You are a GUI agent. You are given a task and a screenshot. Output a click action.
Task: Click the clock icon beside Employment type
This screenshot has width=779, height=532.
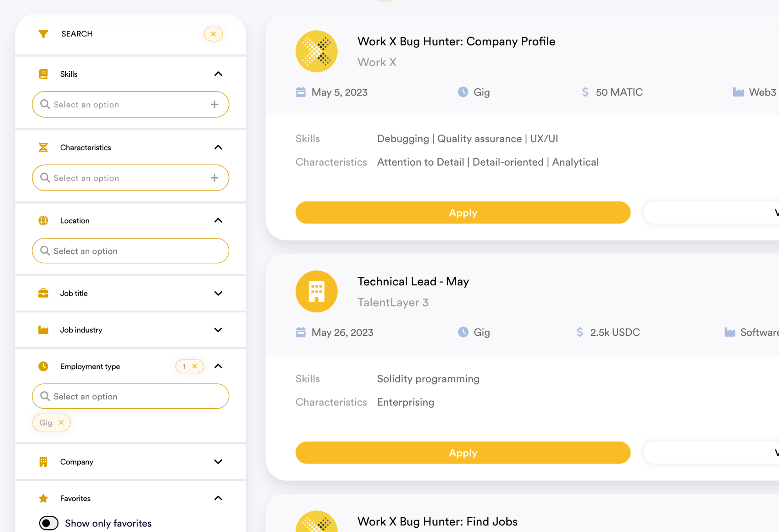tap(43, 366)
